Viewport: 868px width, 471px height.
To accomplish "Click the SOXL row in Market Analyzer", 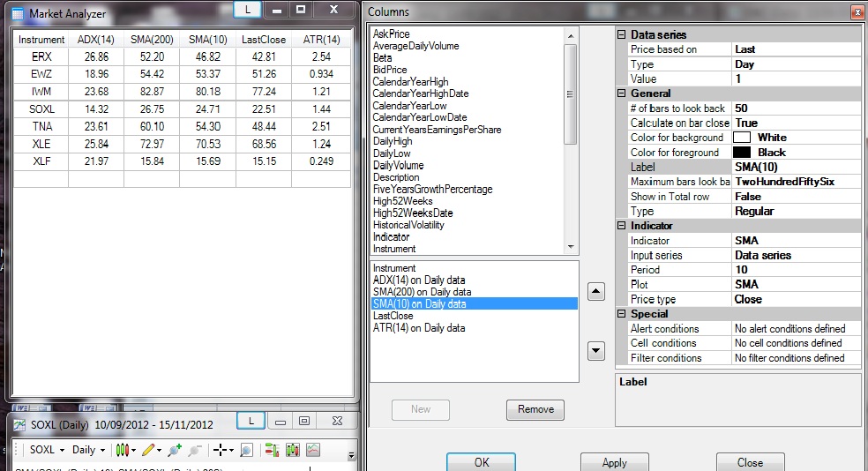I will [x=182, y=109].
